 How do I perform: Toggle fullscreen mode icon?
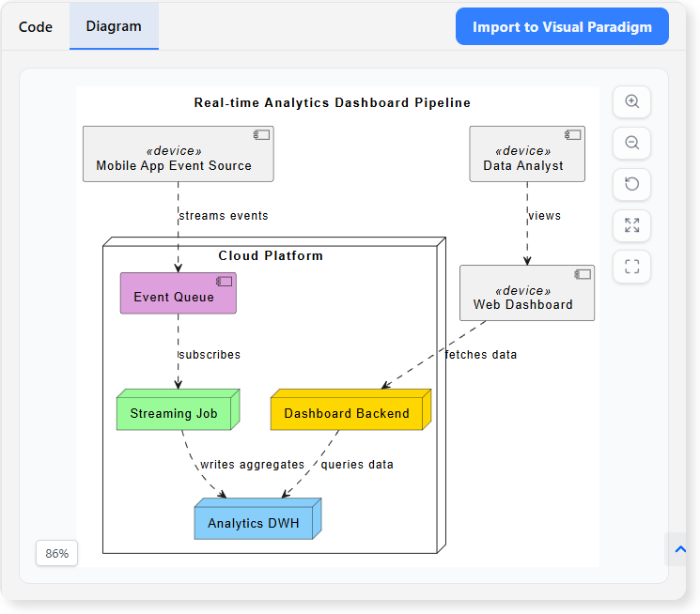(x=631, y=267)
